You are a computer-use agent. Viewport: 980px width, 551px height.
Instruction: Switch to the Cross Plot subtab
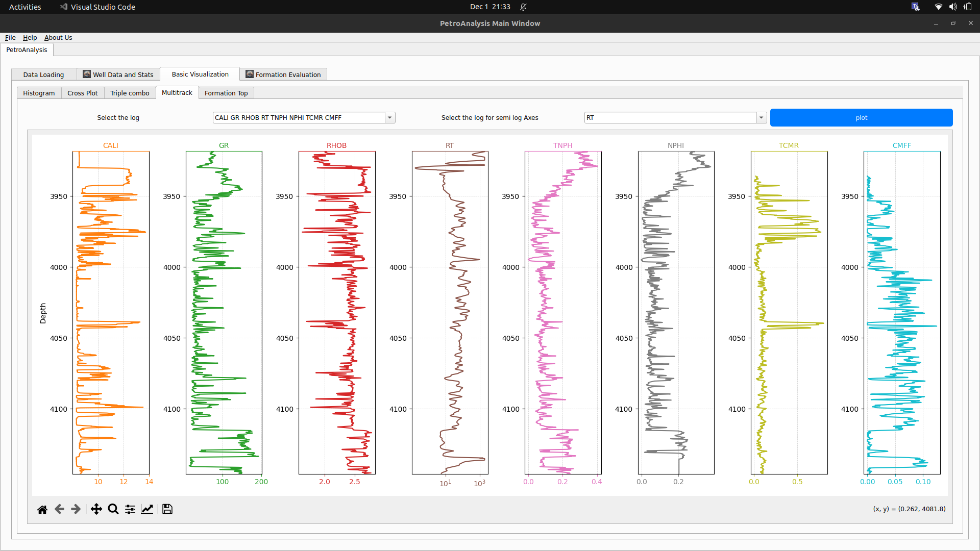(82, 92)
